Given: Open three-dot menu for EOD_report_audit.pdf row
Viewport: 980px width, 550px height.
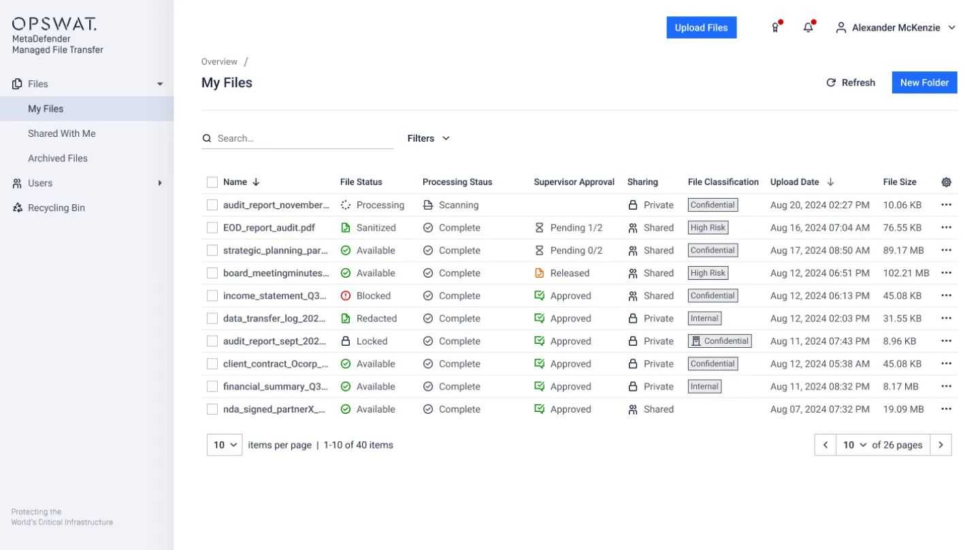Looking at the screenshot, I should coord(946,228).
